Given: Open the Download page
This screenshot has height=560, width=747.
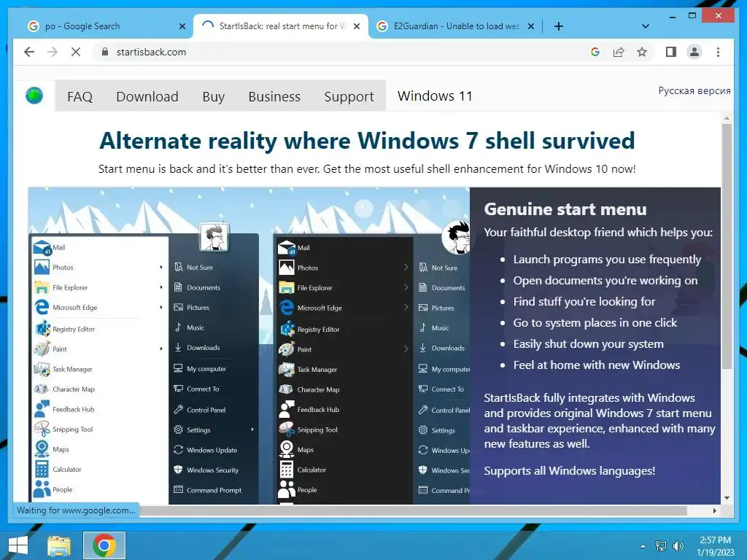Looking at the screenshot, I should coord(147,96).
